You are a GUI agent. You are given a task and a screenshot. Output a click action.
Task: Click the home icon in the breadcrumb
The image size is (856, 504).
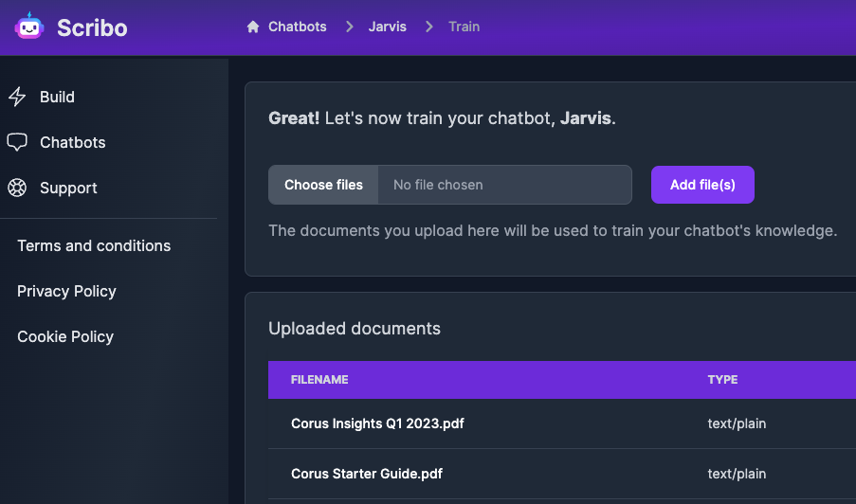(x=253, y=27)
